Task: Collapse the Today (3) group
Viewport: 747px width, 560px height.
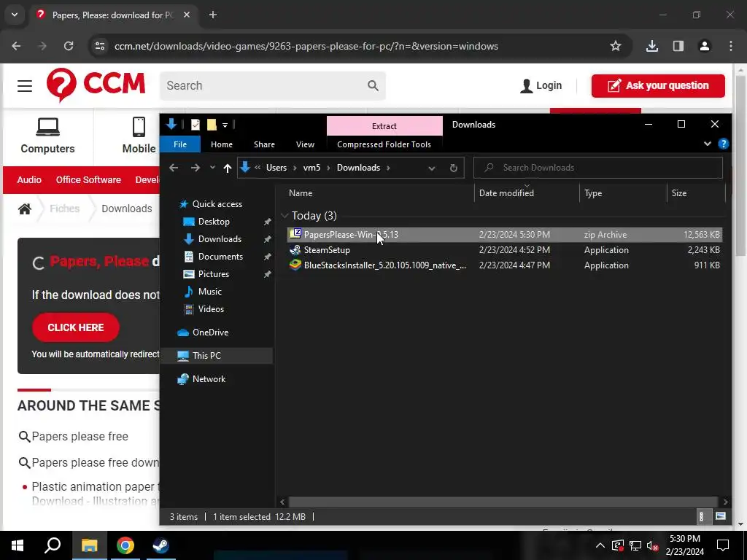Action: click(x=285, y=216)
